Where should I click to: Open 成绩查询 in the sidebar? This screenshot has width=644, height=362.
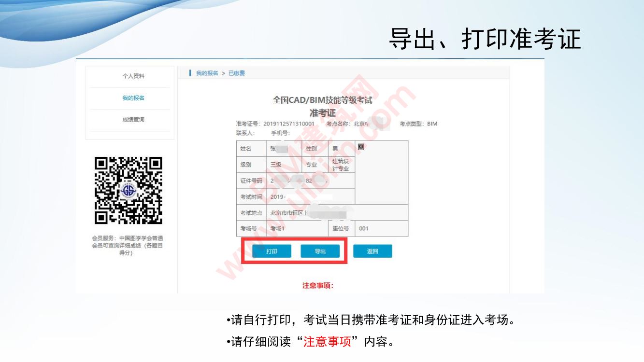click(x=133, y=120)
